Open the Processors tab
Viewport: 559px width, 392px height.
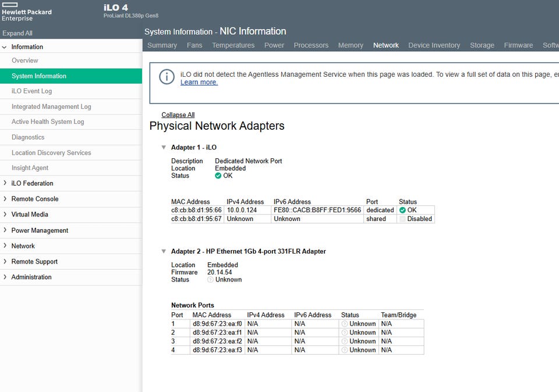pos(311,45)
